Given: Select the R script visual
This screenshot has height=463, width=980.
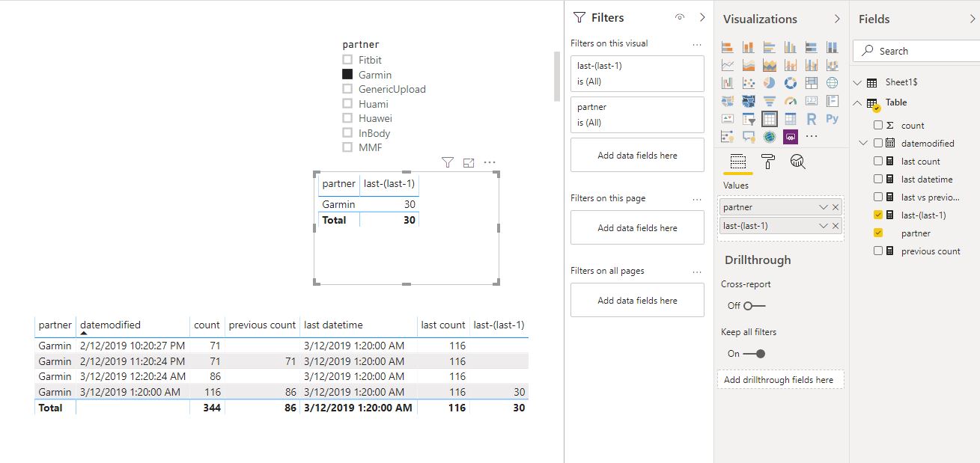Looking at the screenshot, I should click(x=811, y=119).
